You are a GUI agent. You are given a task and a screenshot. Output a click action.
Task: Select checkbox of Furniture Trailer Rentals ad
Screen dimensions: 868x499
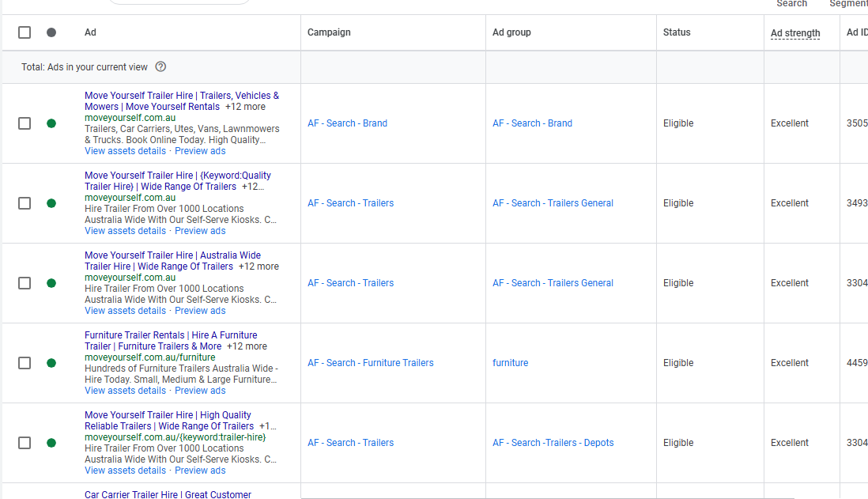coord(25,363)
